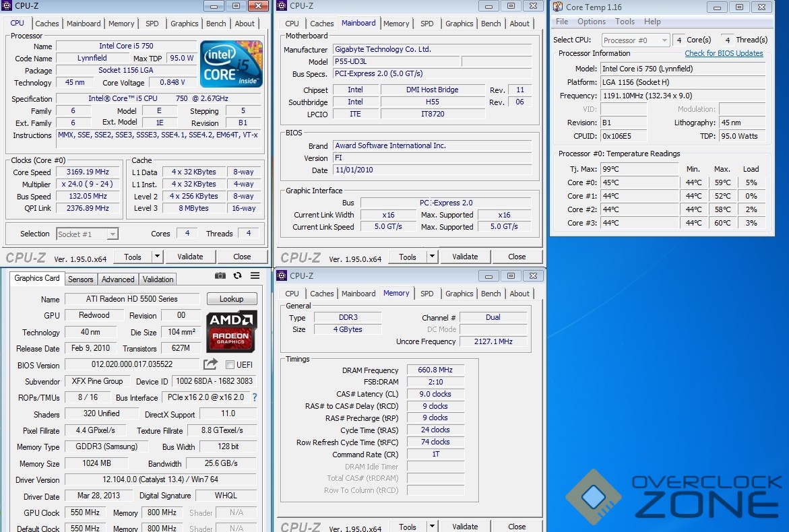Open the GPU-Z hamburger menu icon

tap(255, 275)
